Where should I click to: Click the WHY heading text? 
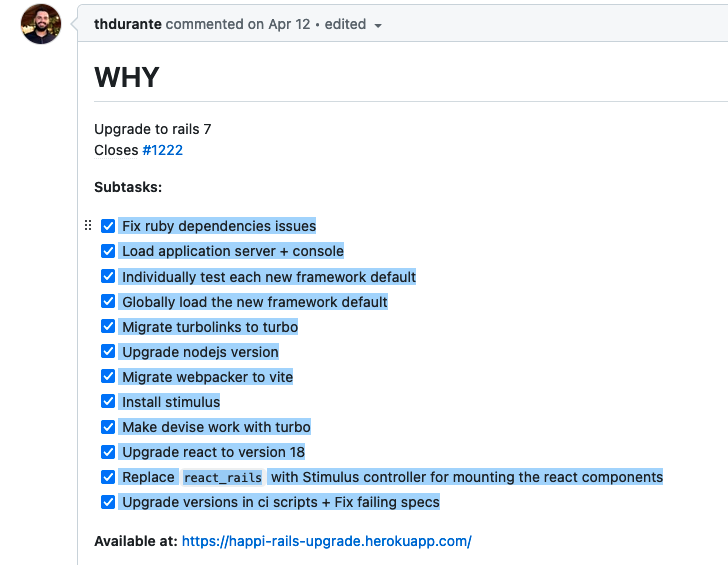point(127,78)
